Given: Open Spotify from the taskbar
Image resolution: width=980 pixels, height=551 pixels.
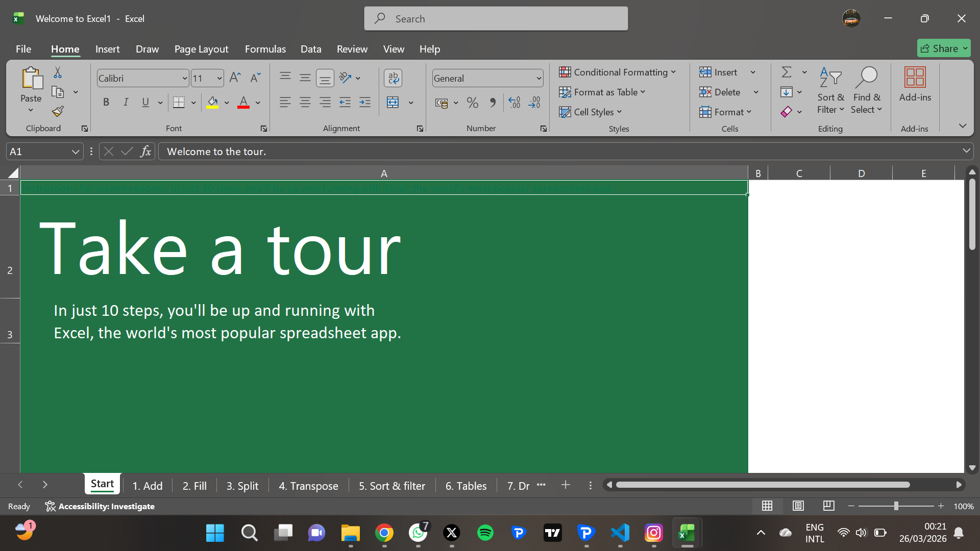Looking at the screenshot, I should [485, 532].
